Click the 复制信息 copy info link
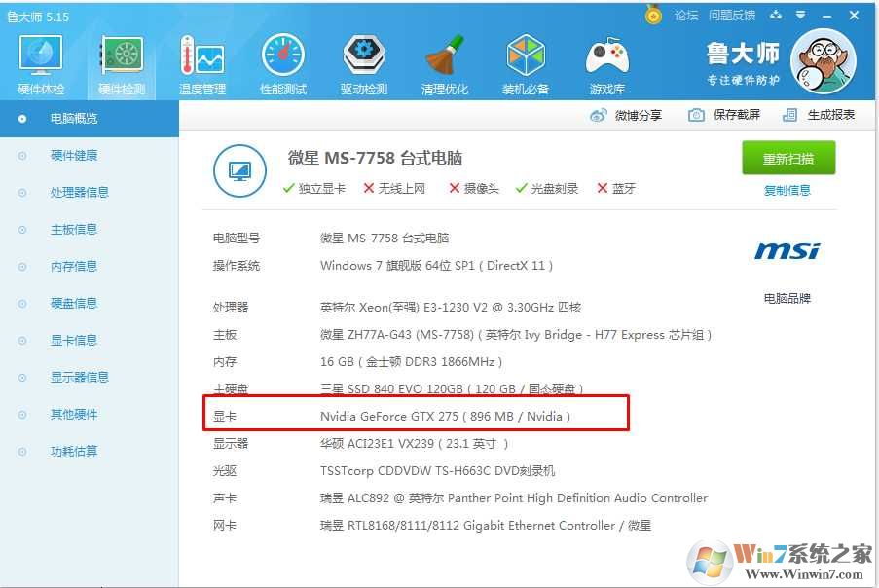The width and height of the screenshot is (879, 588). pyautogui.click(x=787, y=191)
